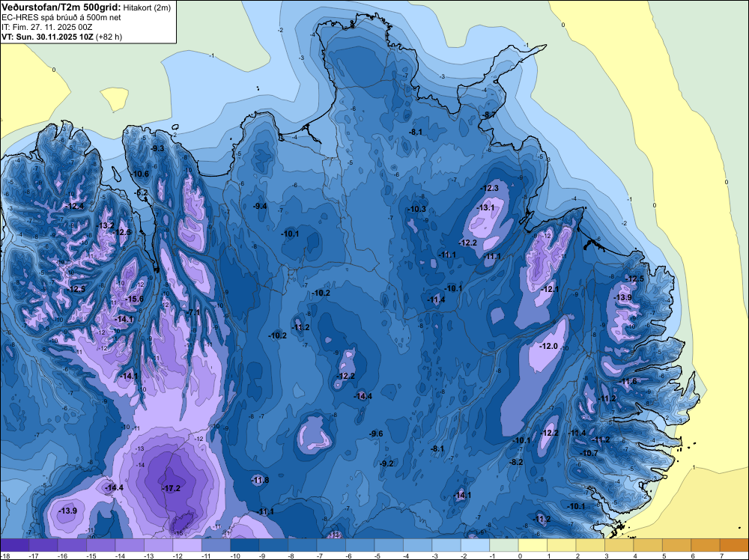The image size is (749, 560).
Task: Pick the legend swatch between -10 and -9
Action: coord(245,545)
